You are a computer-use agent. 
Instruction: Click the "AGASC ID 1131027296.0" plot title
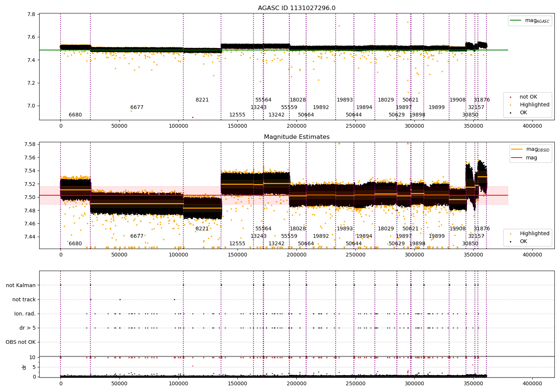coord(296,8)
